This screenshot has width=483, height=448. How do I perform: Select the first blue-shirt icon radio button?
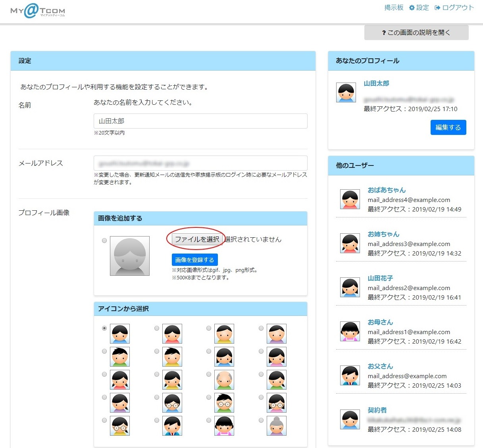click(104, 328)
